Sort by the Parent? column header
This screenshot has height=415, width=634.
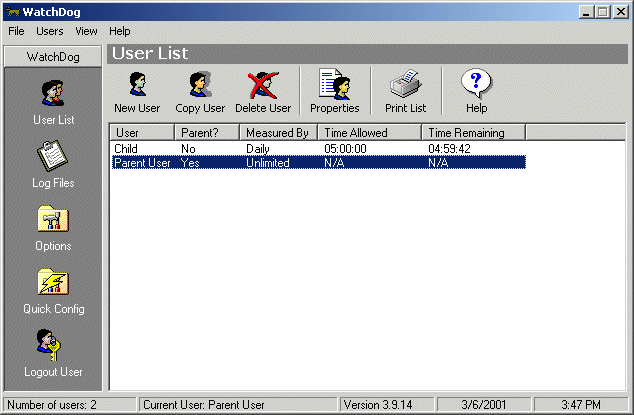click(x=207, y=133)
